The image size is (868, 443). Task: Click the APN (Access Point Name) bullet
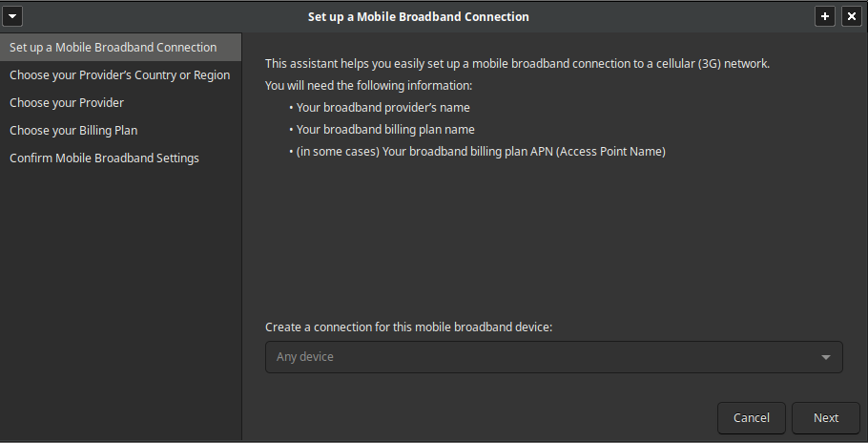click(477, 152)
